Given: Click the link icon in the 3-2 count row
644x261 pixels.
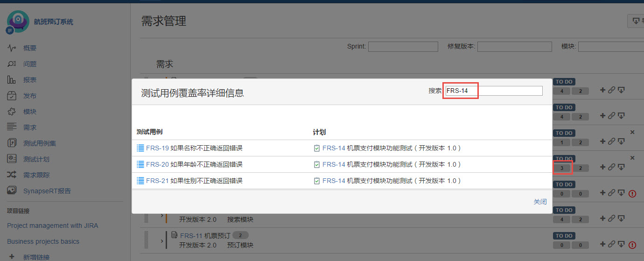Looking at the screenshot, I should 612,167.
